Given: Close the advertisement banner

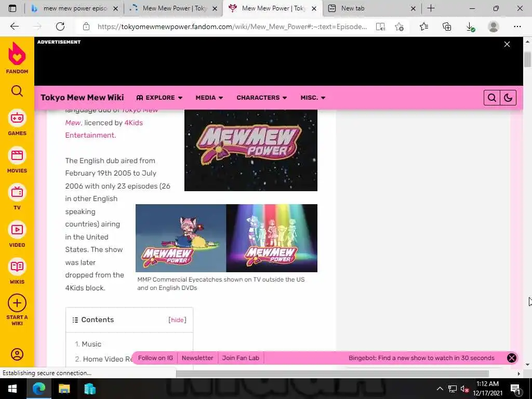Looking at the screenshot, I should (507, 45).
